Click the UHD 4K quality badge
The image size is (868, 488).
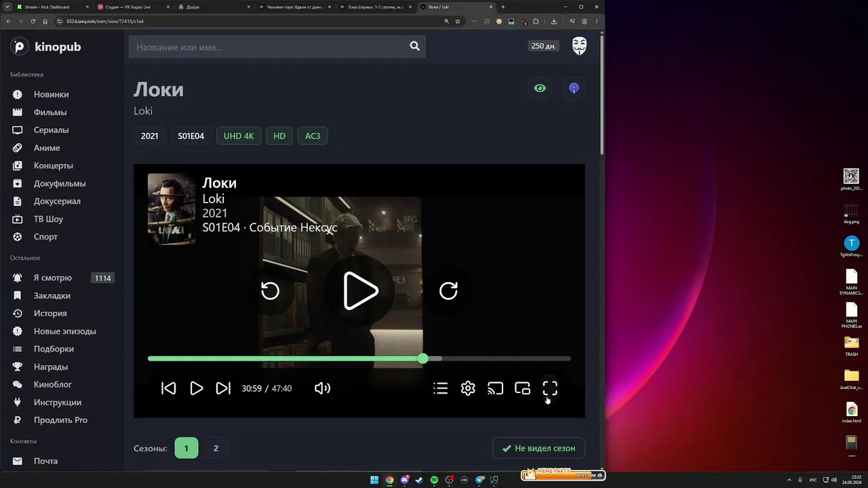(239, 136)
